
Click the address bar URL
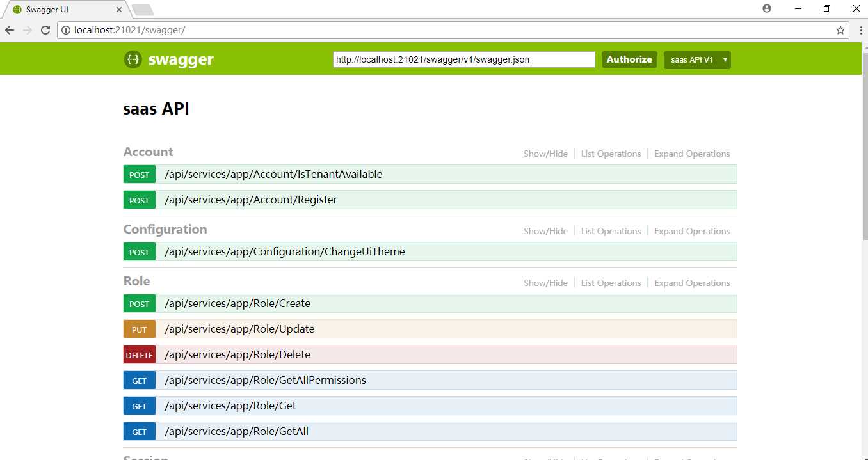130,30
